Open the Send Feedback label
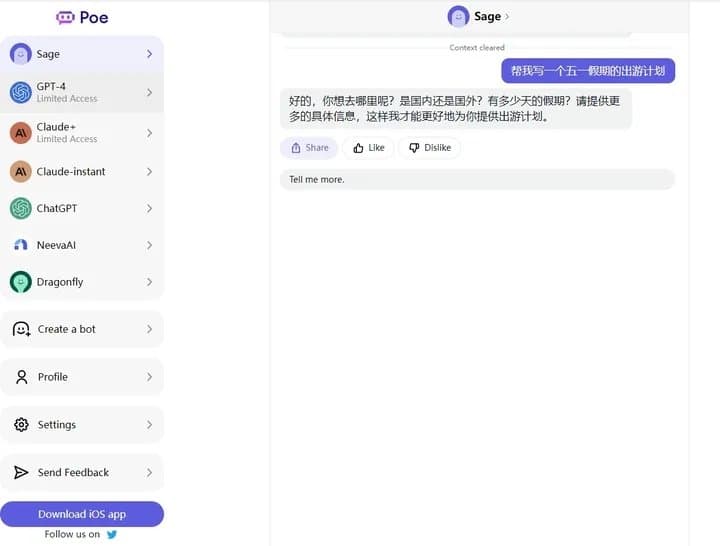720x546 pixels. pos(73,473)
